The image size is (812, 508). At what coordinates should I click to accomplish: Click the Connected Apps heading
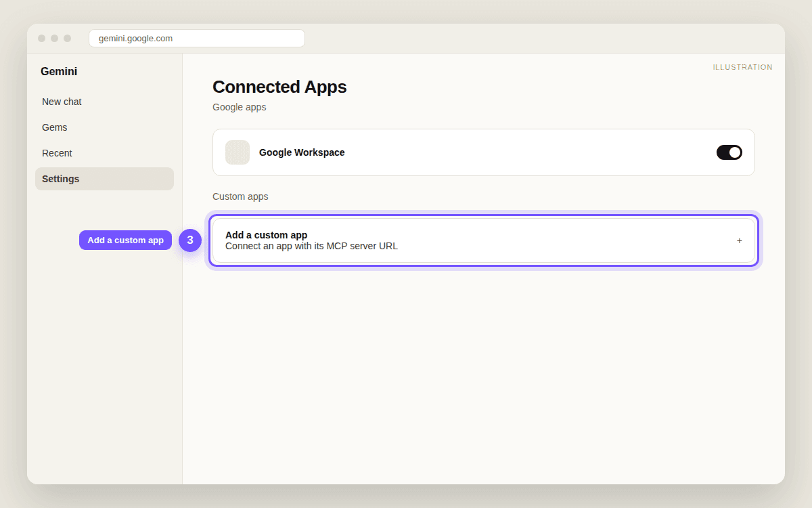tap(279, 87)
